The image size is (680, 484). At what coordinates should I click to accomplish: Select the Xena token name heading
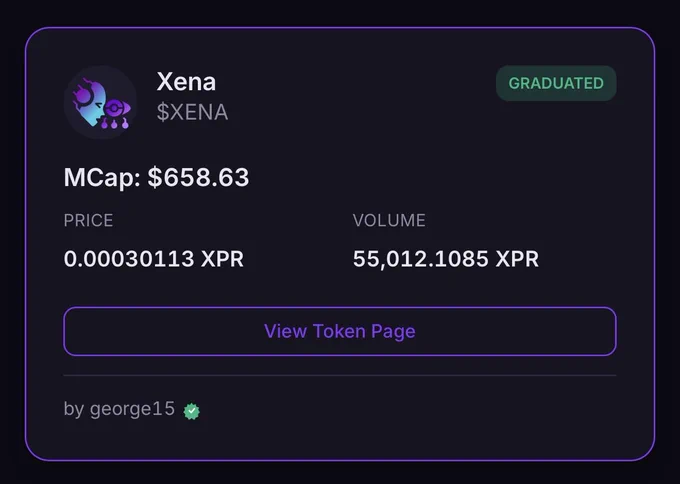(x=186, y=82)
